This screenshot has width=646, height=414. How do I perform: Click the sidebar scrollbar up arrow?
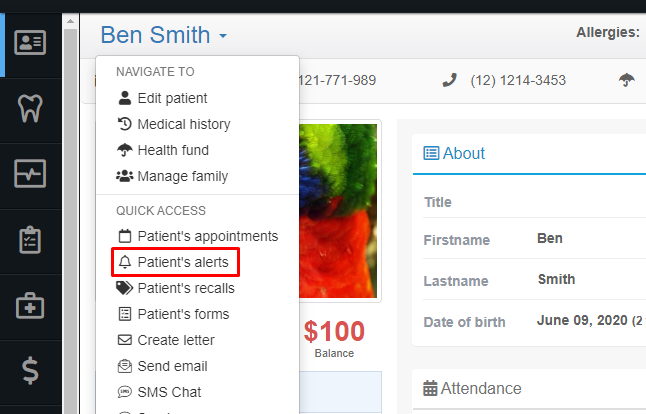pos(70,21)
